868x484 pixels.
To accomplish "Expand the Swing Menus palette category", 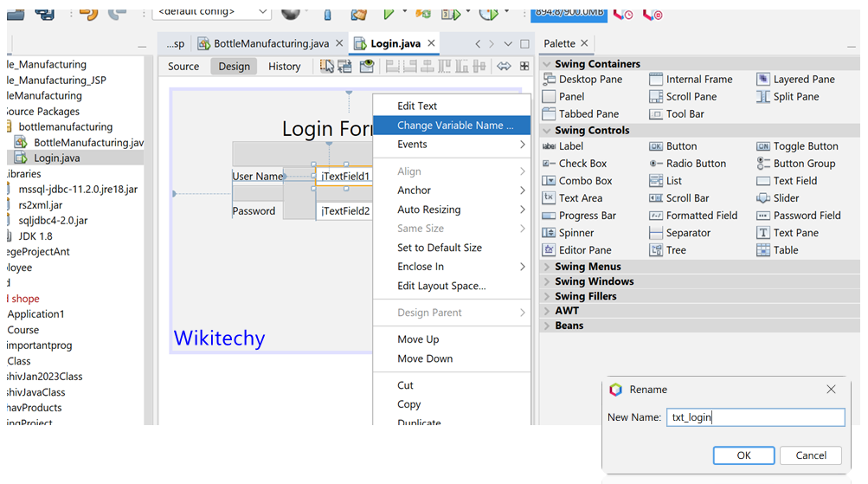I will pos(587,267).
